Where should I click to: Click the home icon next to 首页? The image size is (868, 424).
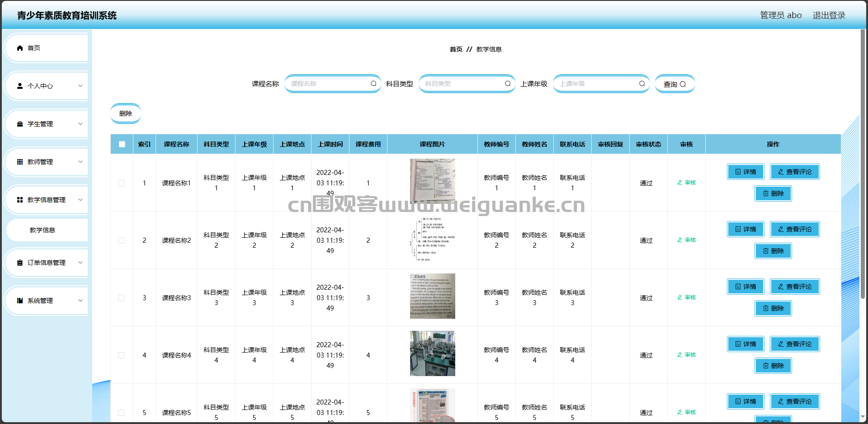(20, 48)
